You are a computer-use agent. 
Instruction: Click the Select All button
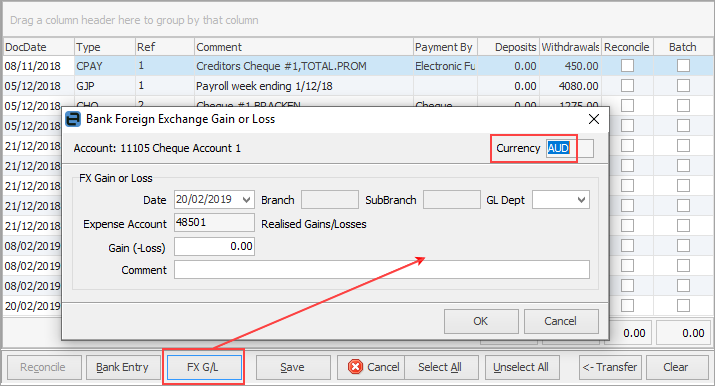pyautogui.click(x=440, y=367)
